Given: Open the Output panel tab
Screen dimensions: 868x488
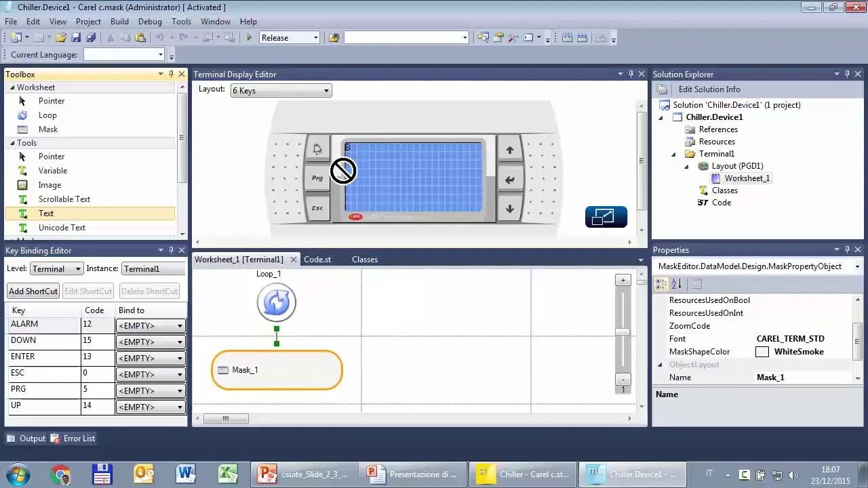Looking at the screenshot, I should pos(26,439).
